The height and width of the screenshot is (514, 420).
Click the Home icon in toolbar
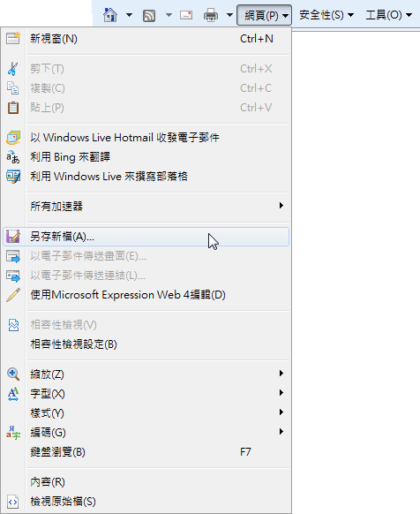[110, 15]
